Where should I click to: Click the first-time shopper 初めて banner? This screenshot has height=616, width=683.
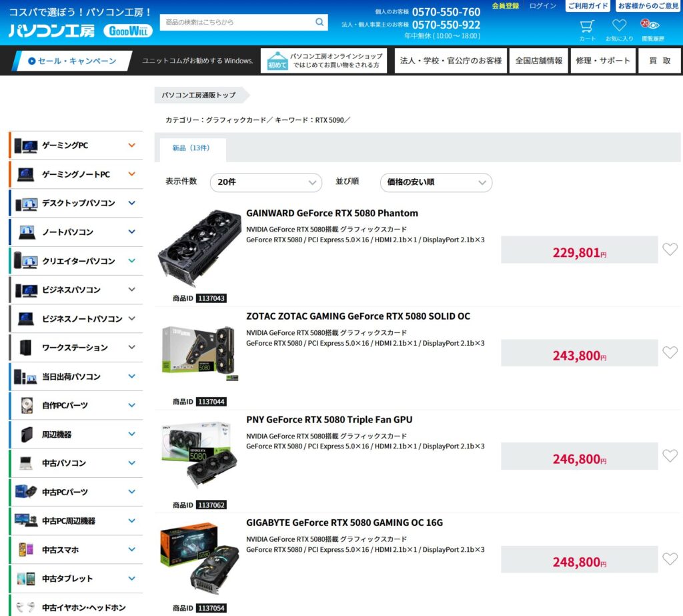pyautogui.click(x=323, y=61)
